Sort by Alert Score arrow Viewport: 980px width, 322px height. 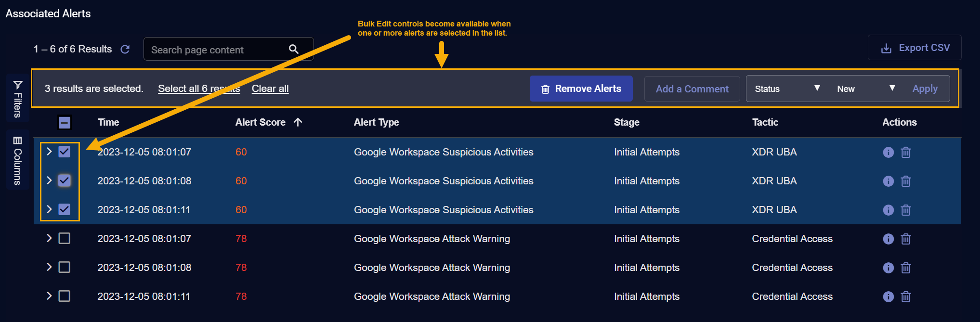(x=298, y=122)
